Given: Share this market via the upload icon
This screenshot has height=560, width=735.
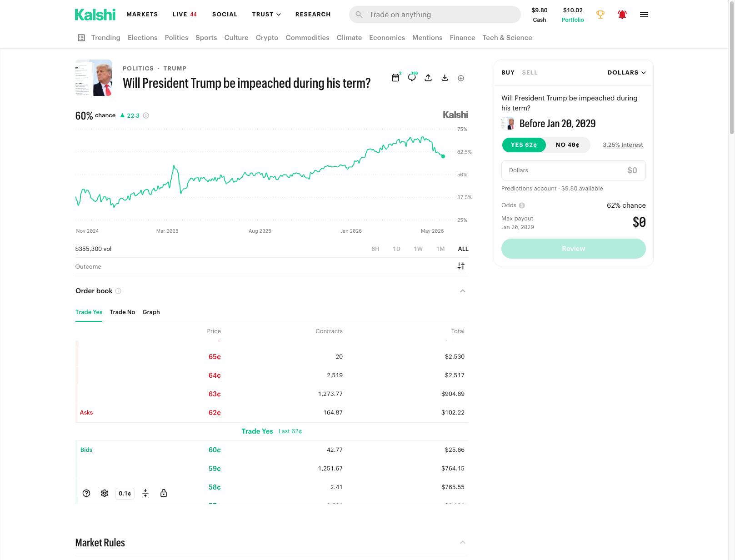Looking at the screenshot, I should [428, 78].
